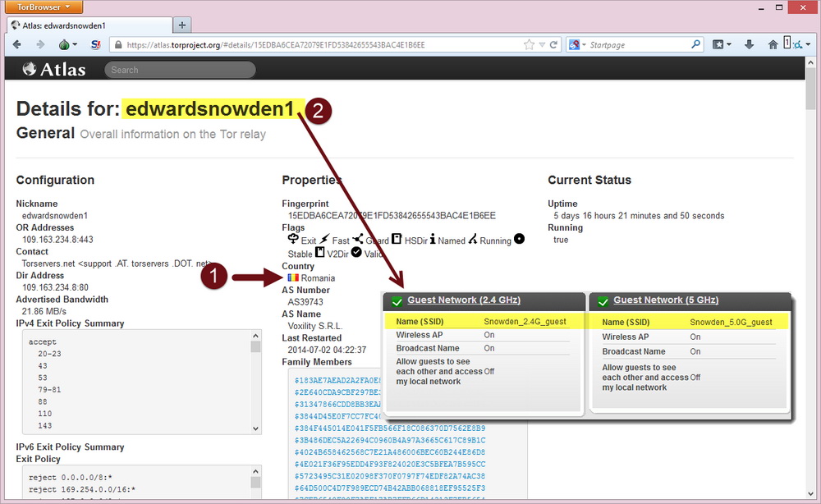Viewport: 821px width, 504px height.
Task: Click the Dir address 109.163.234.8:80
Action: (56, 287)
